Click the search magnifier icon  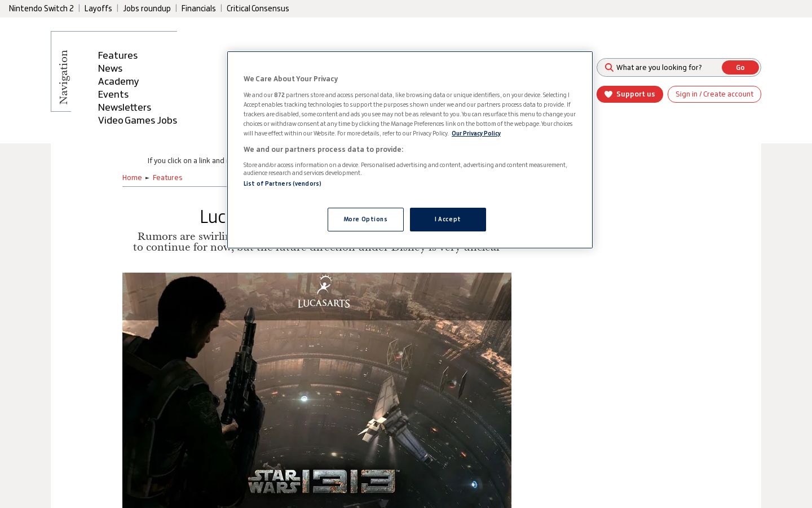[609, 68]
